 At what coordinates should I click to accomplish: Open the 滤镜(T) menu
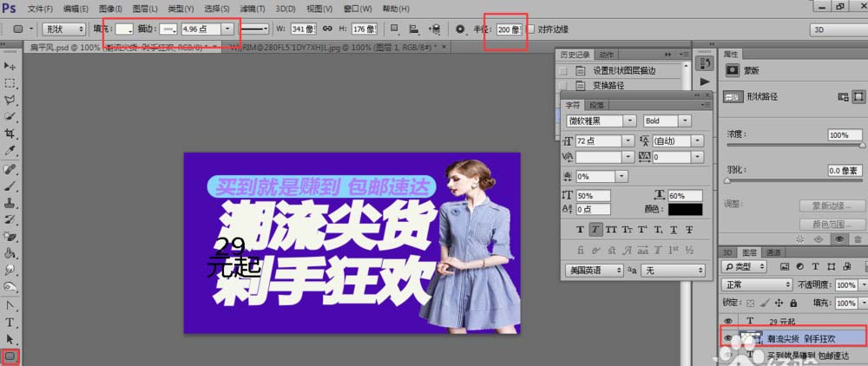tap(253, 9)
